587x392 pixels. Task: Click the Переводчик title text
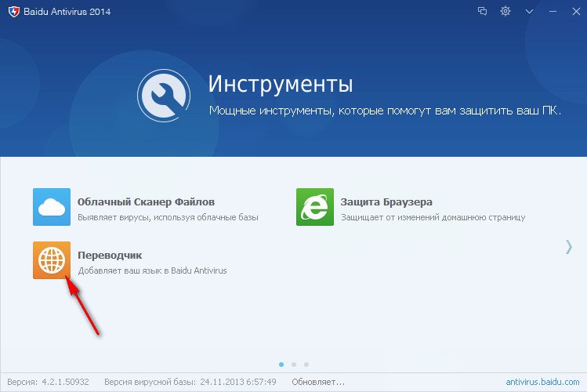point(110,256)
